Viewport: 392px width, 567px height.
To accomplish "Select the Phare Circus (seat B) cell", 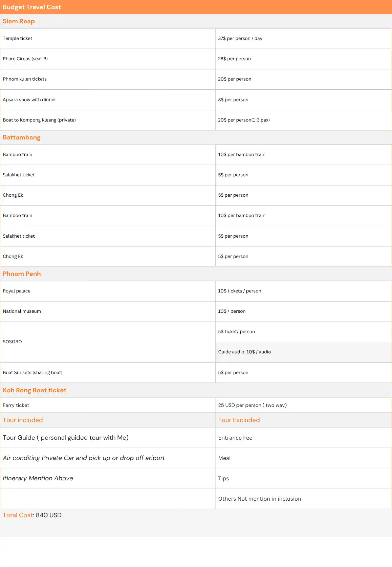I will (25, 59).
